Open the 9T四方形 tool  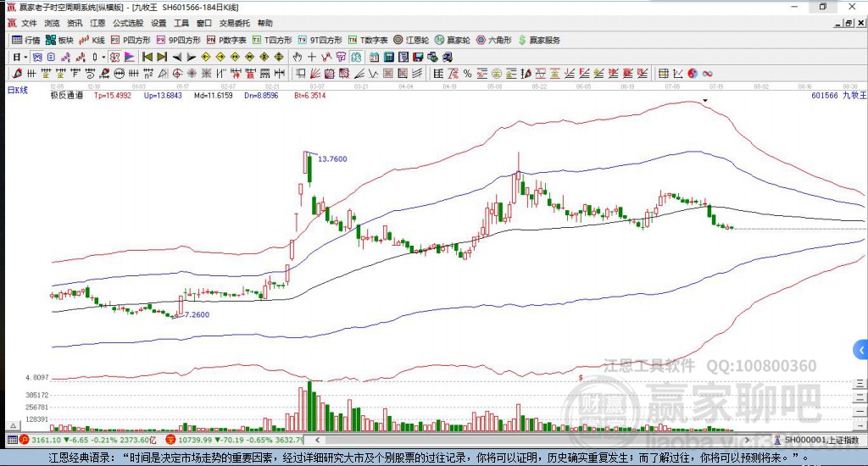(x=320, y=40)
